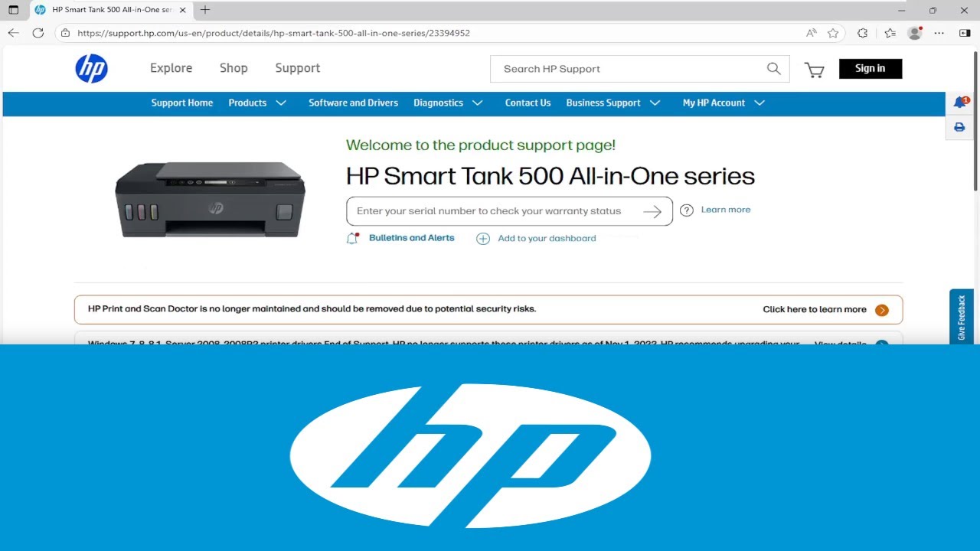Open the Shop menu
Screen dimensions: 980x551
[x=234, y=68]
